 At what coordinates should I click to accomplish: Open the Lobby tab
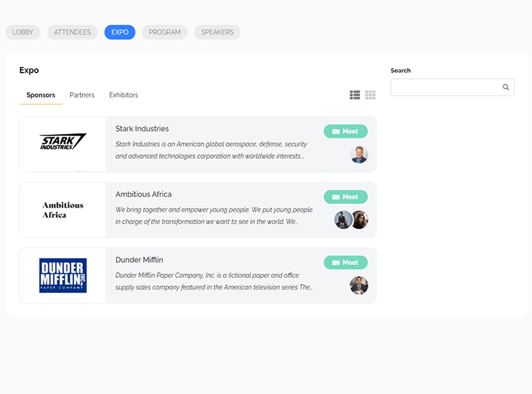coord(23,32)
